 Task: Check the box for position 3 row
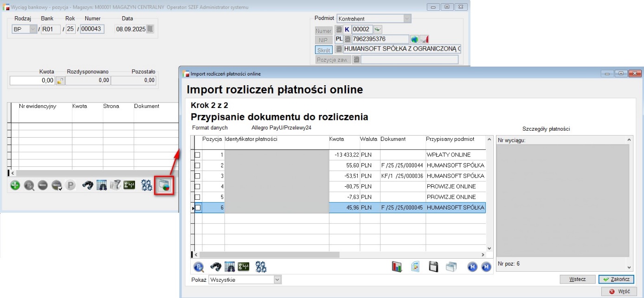pos(197,176)
